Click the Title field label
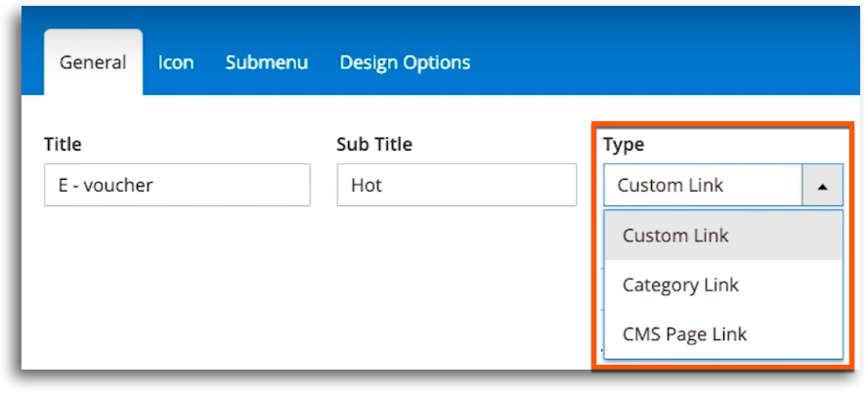The width and height of the screenshot is (868, 394). click(63, 145)
